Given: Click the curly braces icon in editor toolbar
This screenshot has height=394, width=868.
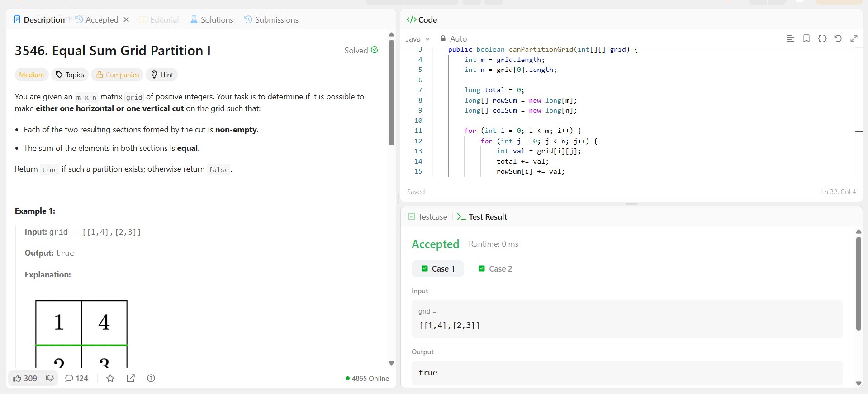Looking at the screenshot, I should [x=822, y=39].
